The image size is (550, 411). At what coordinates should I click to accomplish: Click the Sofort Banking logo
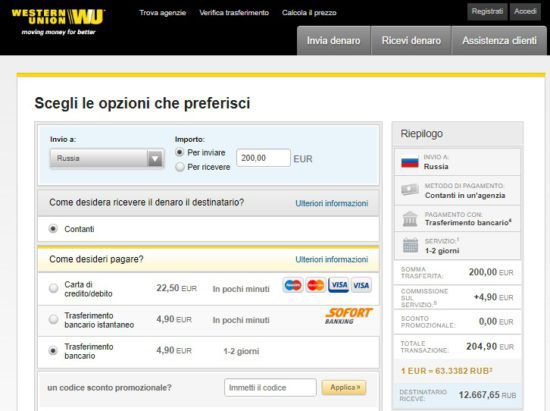(348, 316)
